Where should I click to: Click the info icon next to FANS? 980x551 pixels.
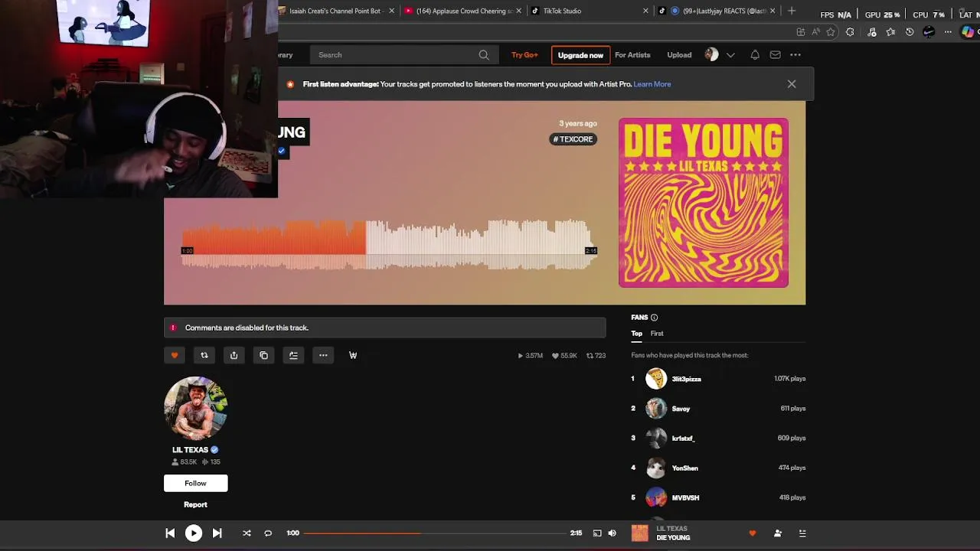(x=654, y=318)
